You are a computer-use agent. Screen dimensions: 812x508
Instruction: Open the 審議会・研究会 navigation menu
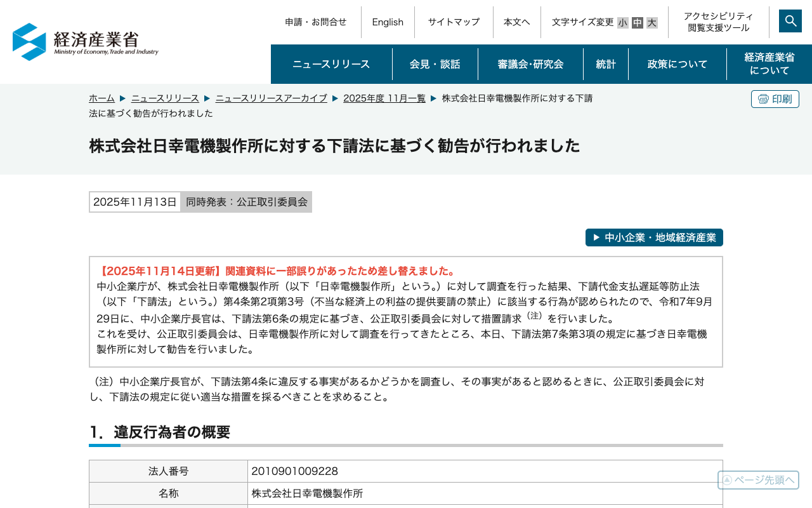[x=530, y=64]
